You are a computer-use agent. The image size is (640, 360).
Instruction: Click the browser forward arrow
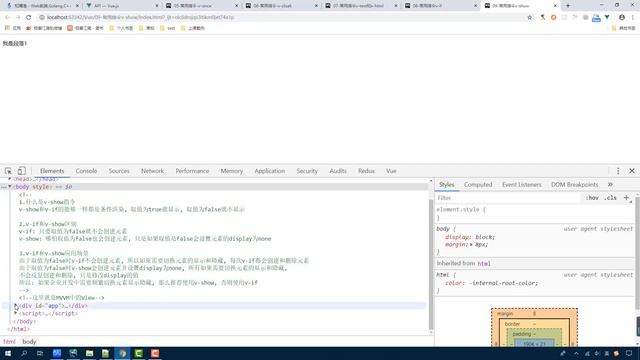pos(18,17)
